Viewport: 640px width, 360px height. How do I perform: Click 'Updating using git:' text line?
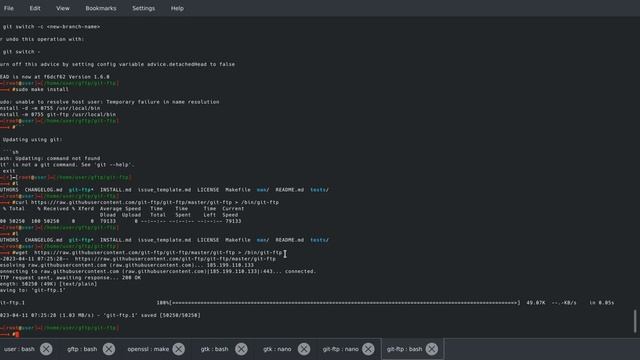coord(33,140)
